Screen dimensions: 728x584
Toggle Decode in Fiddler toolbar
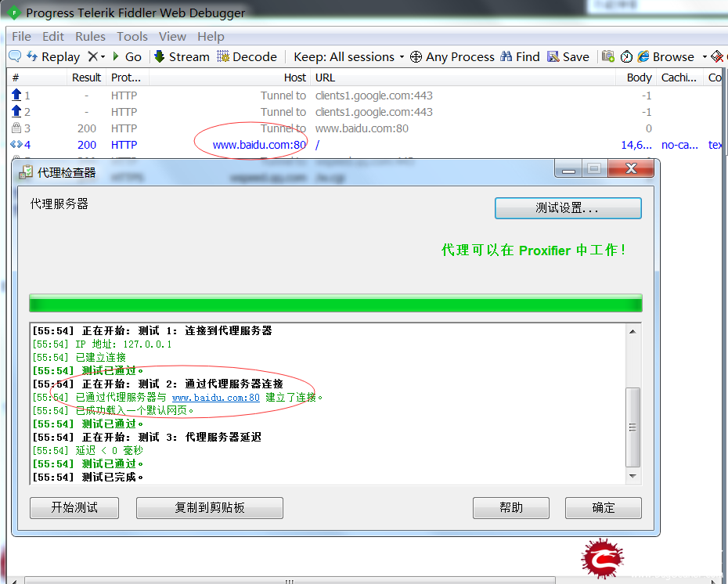coord(247,56)
